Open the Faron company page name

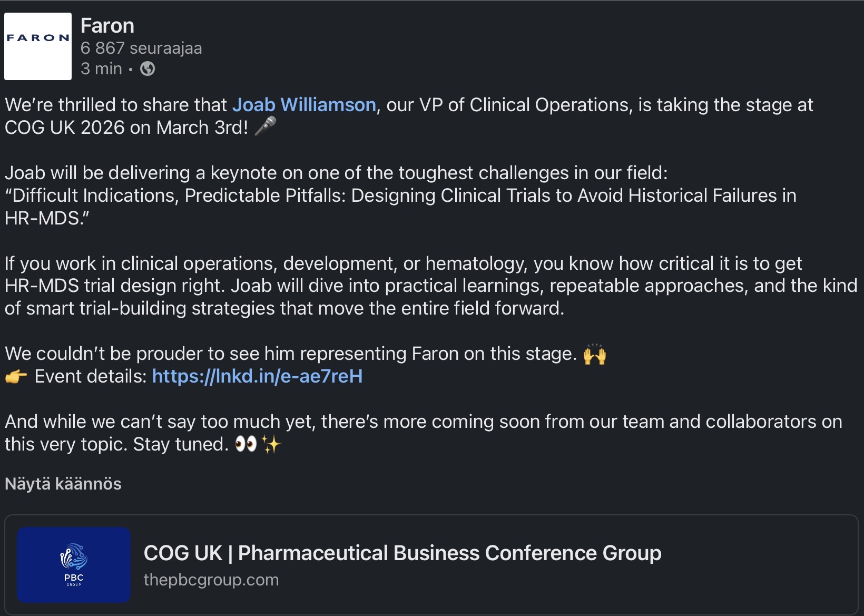107,26
